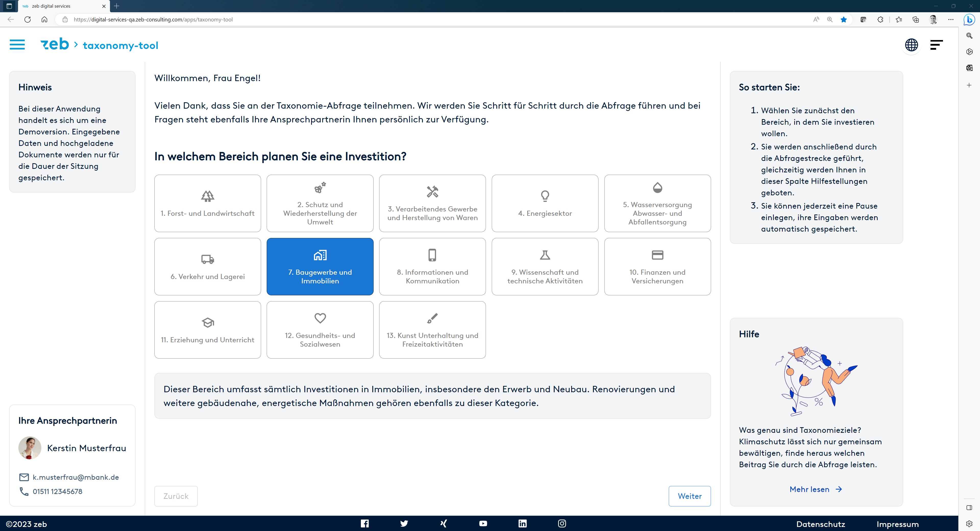
Task: Click the email k.musterfrau@mbank.de
Action: coord(76,477)
